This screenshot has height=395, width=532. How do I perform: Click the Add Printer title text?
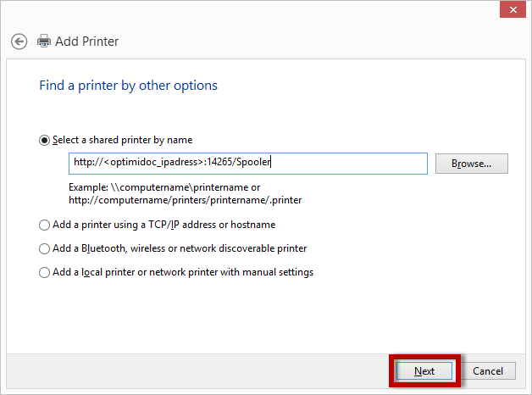tap(87, 42)
